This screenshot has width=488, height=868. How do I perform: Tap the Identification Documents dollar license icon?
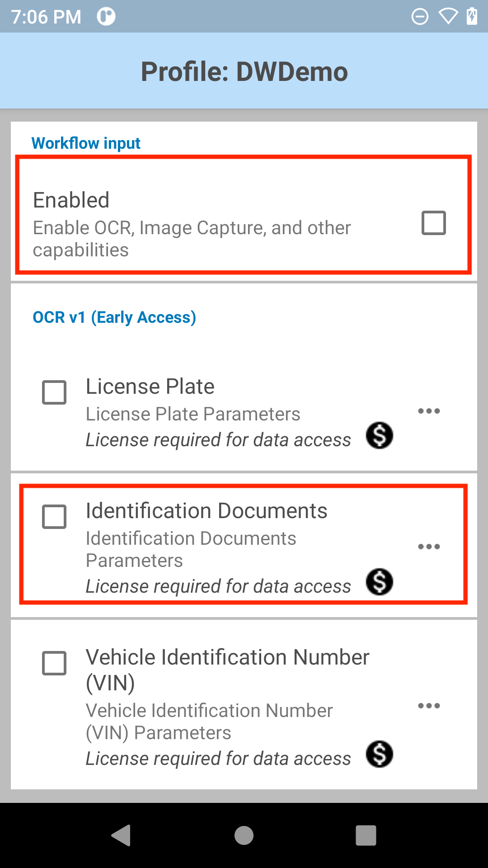coord(380,582)
